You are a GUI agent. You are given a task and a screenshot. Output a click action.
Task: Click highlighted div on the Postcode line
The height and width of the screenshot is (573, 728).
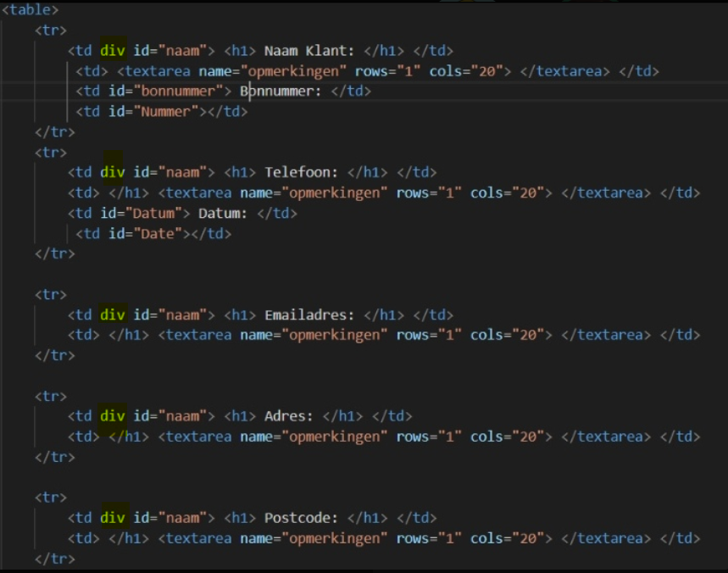(x=112, y=518)
